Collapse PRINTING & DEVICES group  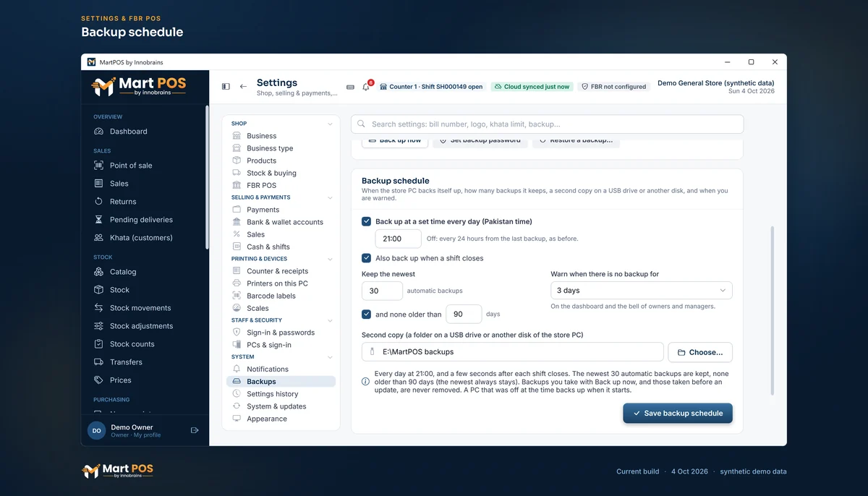[330, 259]
